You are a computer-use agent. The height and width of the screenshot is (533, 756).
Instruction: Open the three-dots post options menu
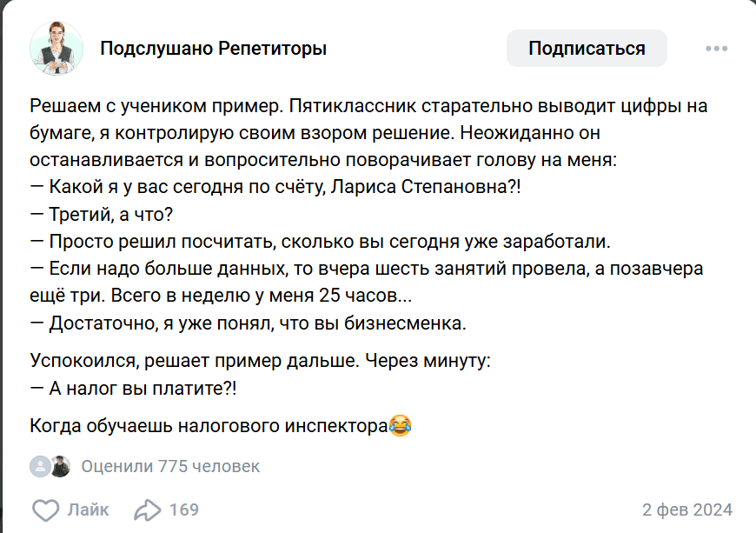pyautogui.click(x=716, y=49)
